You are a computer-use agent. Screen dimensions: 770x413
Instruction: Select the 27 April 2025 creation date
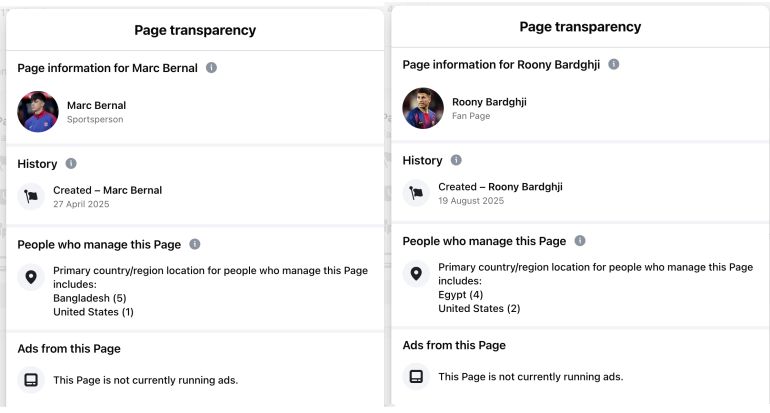[x=81, y=204]
